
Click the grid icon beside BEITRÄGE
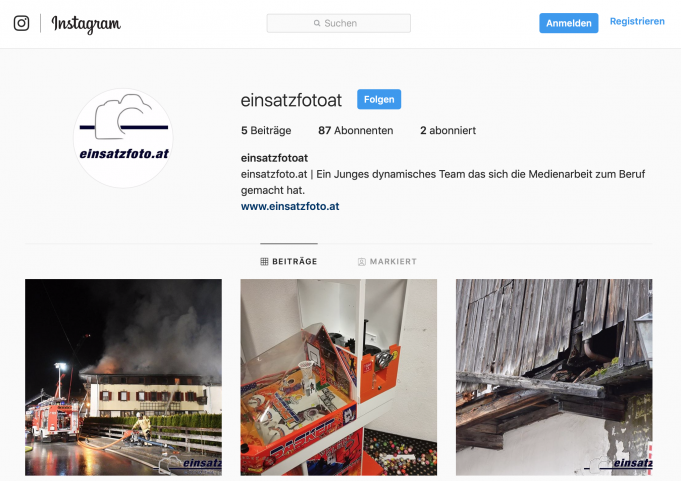(264, 261)
